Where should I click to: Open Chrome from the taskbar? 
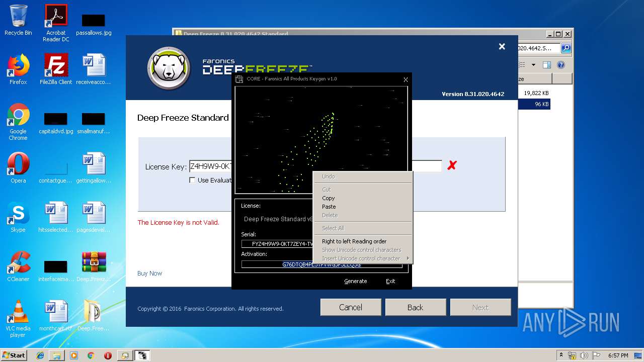(91, 355)
